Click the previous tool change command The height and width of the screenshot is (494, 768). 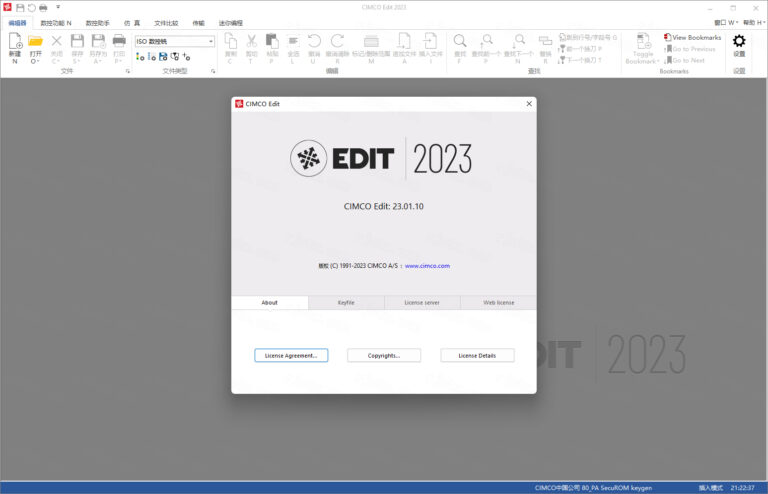(x=580, y=49)
